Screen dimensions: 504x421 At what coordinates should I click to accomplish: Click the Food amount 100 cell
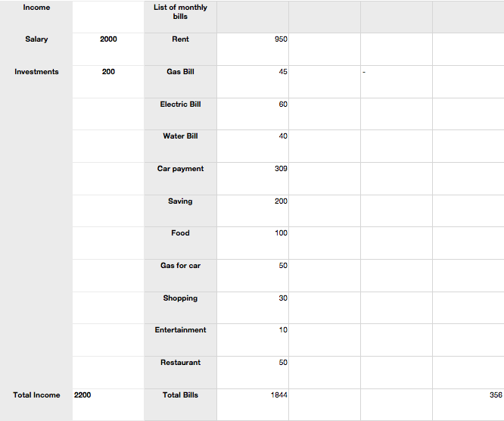(x=253, y=242)
